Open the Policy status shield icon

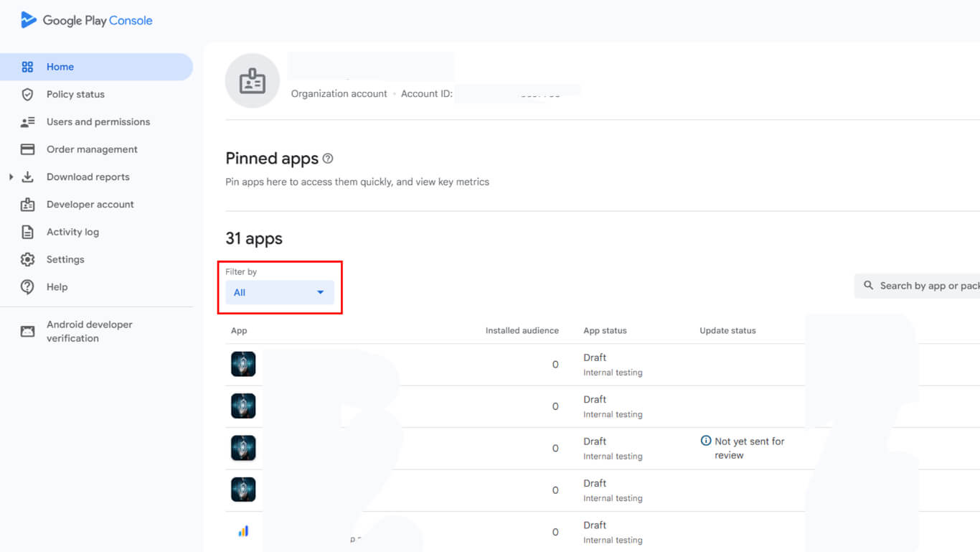pos(27,95)
